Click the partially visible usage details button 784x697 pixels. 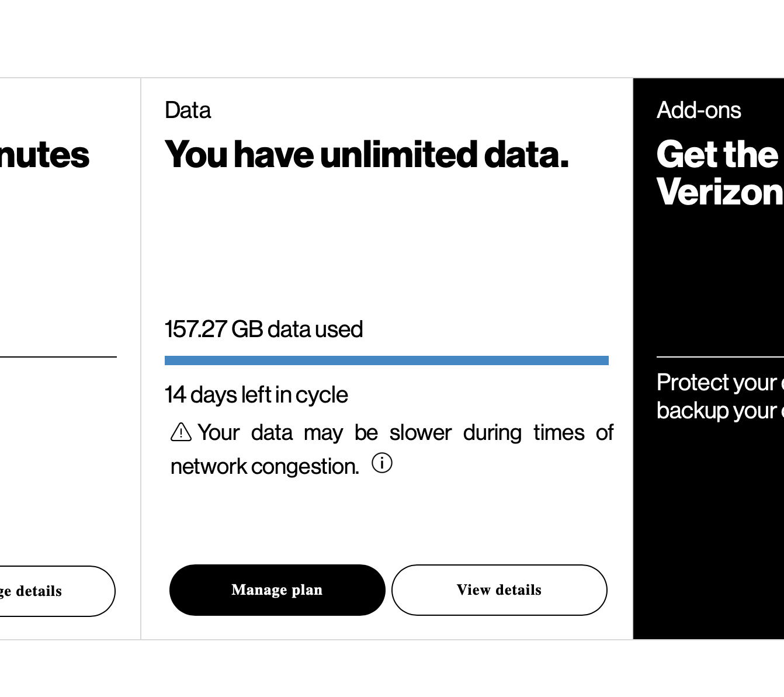(55, 591)
